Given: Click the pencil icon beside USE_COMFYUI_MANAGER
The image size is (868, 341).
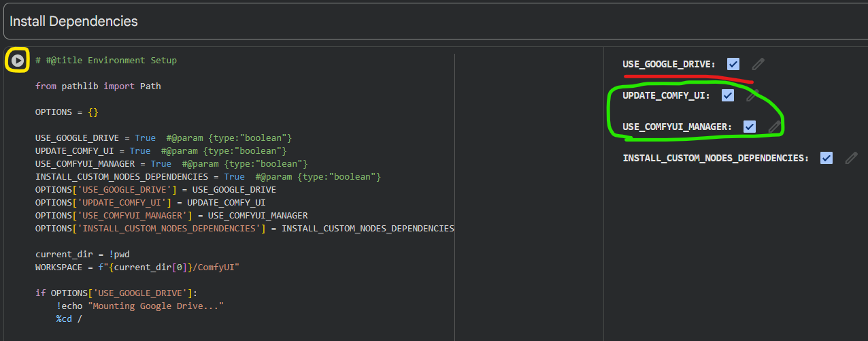Looking at the screenshot, I should (774, 127).
